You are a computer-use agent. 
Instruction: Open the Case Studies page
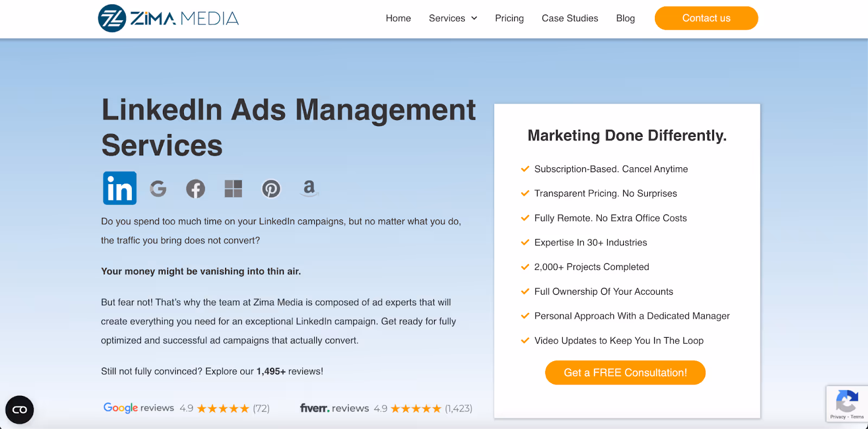570,18
